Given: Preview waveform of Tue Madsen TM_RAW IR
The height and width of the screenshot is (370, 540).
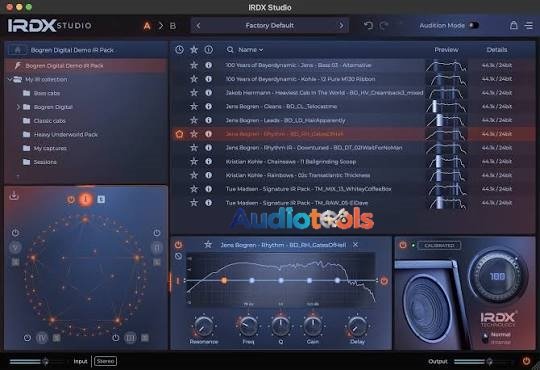Looking at the screenshot, I should [x=446, y=203].
